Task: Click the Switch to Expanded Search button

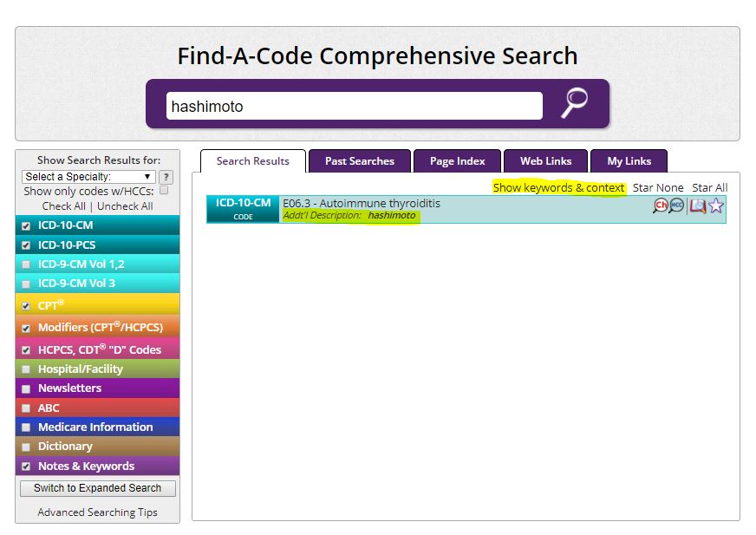Action: 98,488
